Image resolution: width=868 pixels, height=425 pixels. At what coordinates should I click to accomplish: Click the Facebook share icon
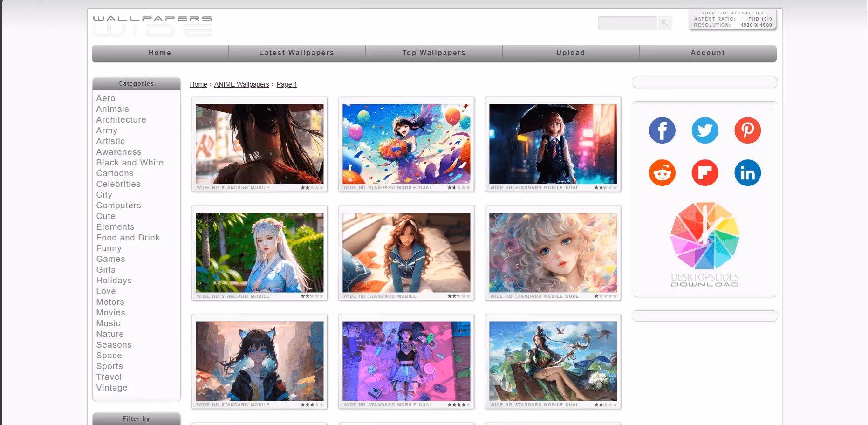pyautogui.click(x=662, y=130)
